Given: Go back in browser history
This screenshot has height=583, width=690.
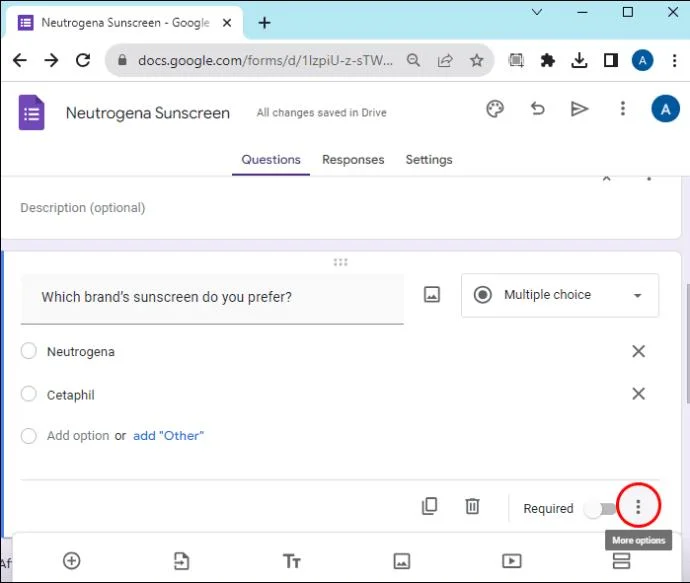Looking at the screenshot, I should point(20,60).
